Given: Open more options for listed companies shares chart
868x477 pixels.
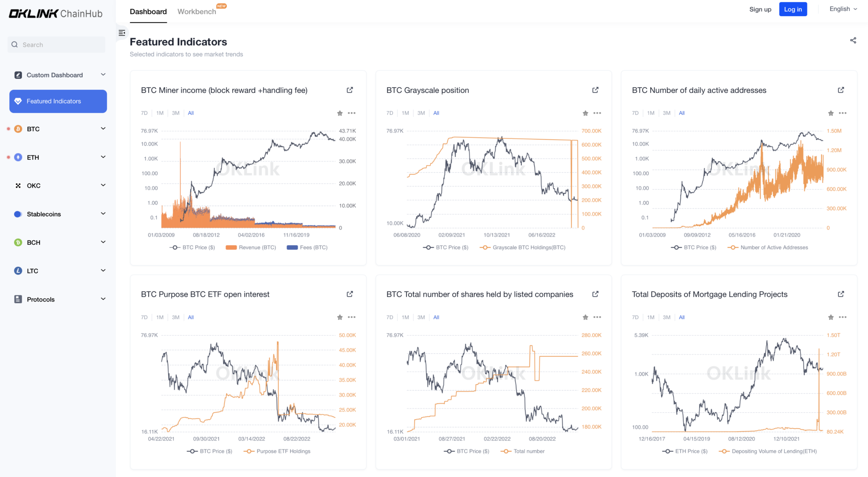Looking at the screenshot, I should pyautogui.click(x=597, y=317).
